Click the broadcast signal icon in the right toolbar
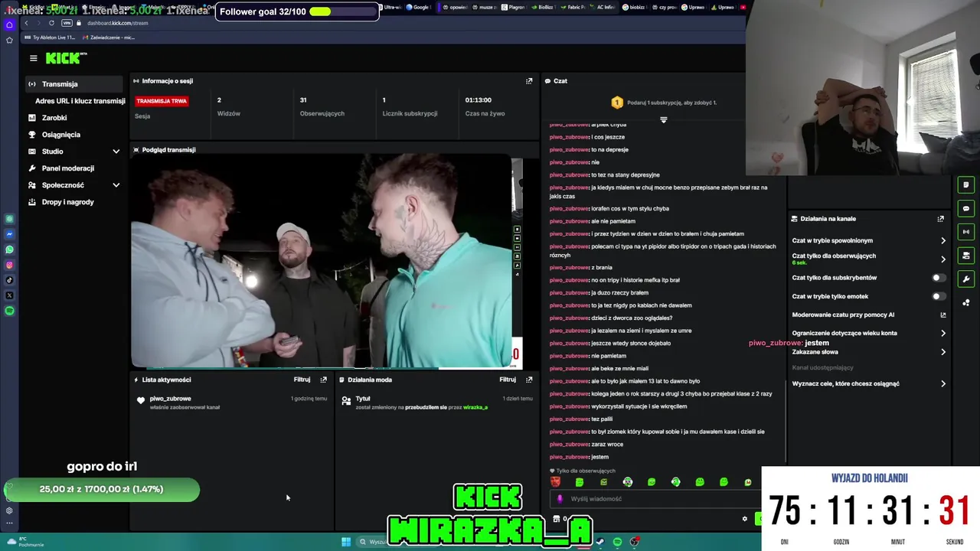 pos(966,232)
